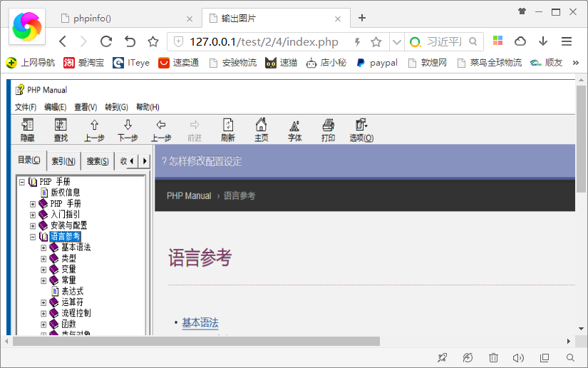
Task: Click the 字体 (Font) toolbar icon
Action: (295, 126)
